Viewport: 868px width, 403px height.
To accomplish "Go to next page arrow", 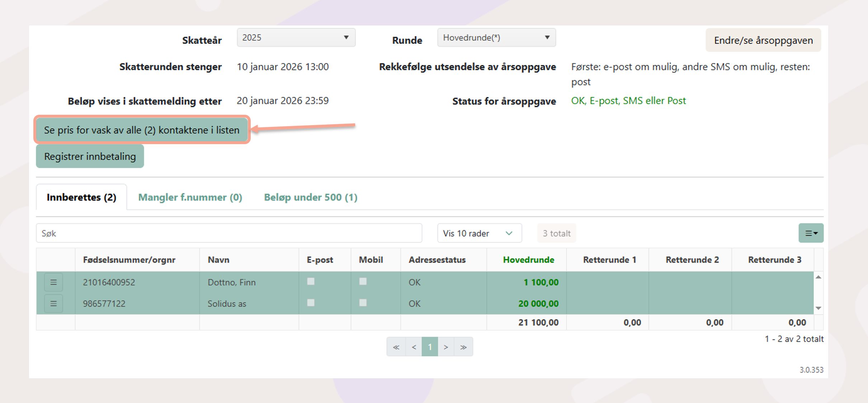I will click(x=446, y=347).
